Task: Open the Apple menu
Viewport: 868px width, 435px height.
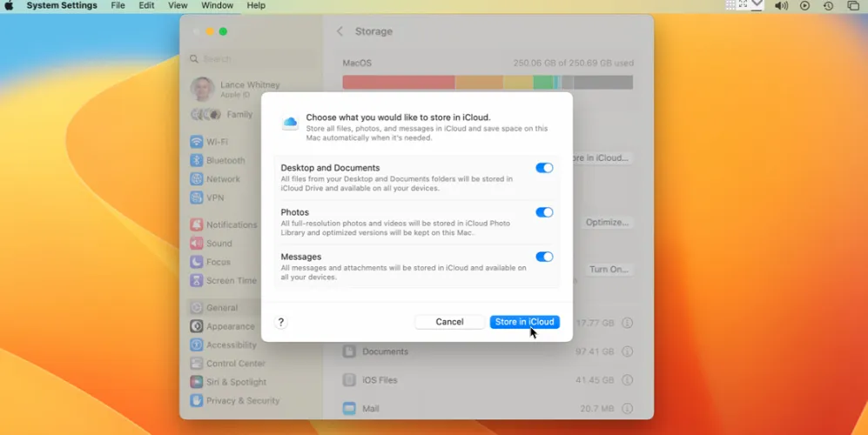Action: pyautogui.click(x=10, y=6)
